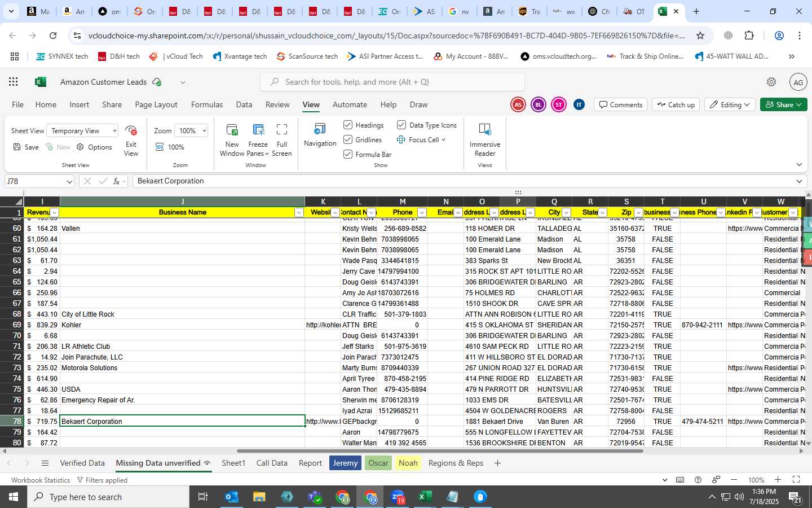Open the Editing mode dropdown

730,104
